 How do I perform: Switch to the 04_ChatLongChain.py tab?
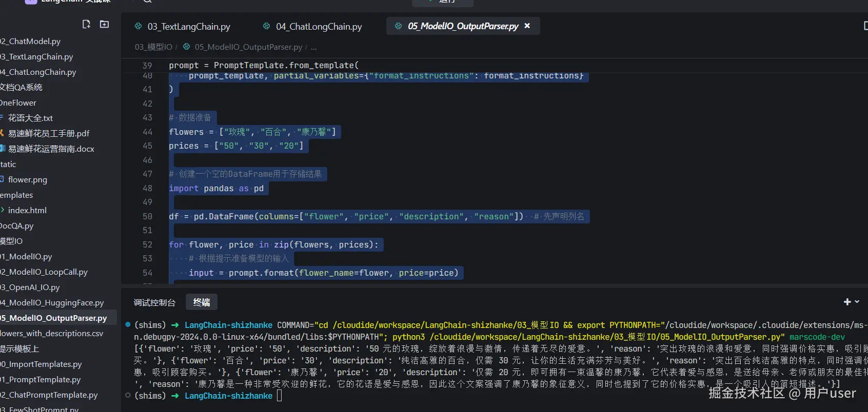pos(319,27)
